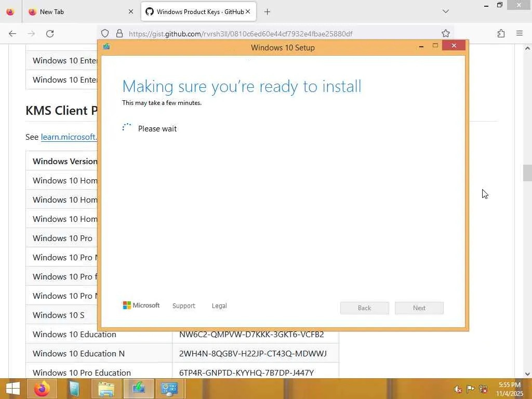
Task: Click the Windows Version table header
Action: 65,161
